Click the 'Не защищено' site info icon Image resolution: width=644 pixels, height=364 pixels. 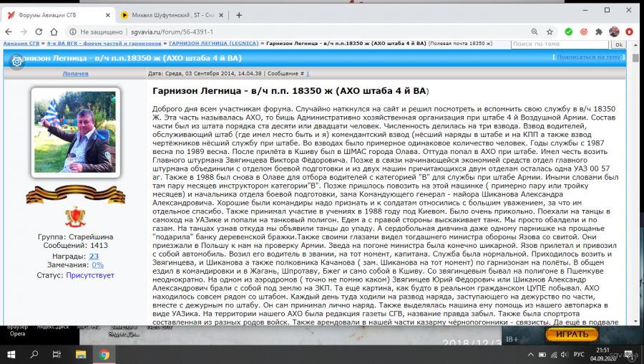(73, 32)
